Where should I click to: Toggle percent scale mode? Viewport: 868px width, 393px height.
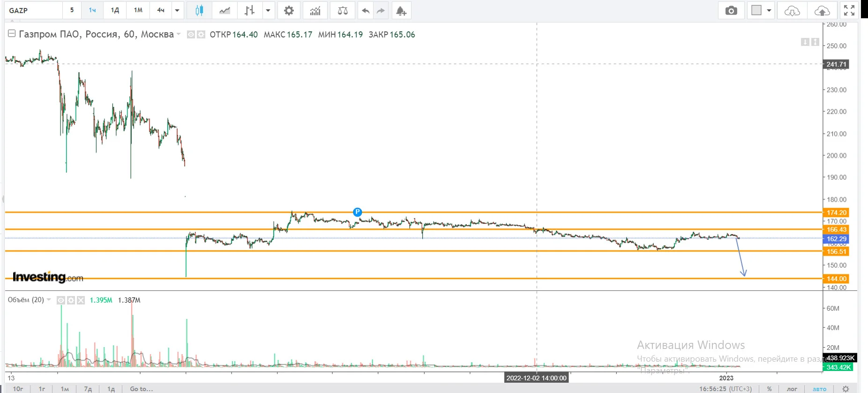point(769,389)
